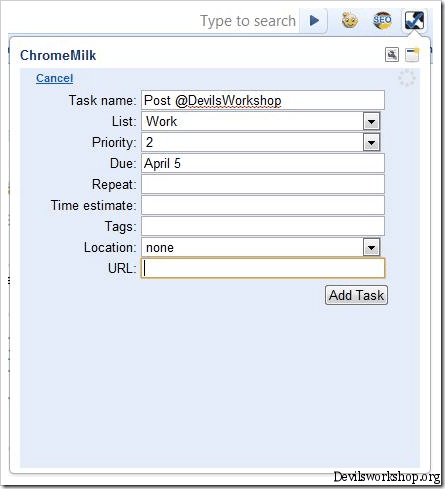
Task: Click the ChromeMilk extension toolbar icon
Action: point(414,20)
